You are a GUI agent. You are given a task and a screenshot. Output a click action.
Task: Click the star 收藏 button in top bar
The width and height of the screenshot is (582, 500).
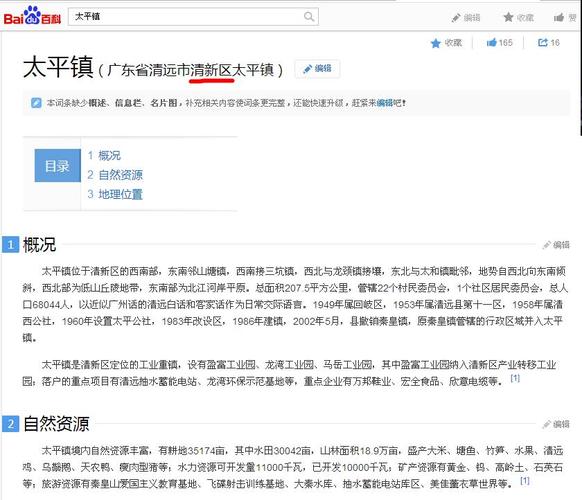pyautogui.click(x=519, y=17)
